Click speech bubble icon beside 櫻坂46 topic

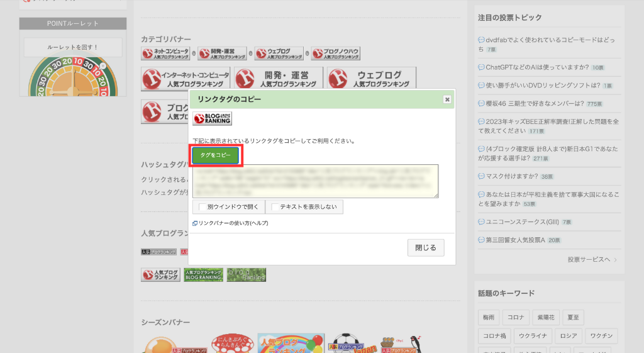tap(481, 104)
